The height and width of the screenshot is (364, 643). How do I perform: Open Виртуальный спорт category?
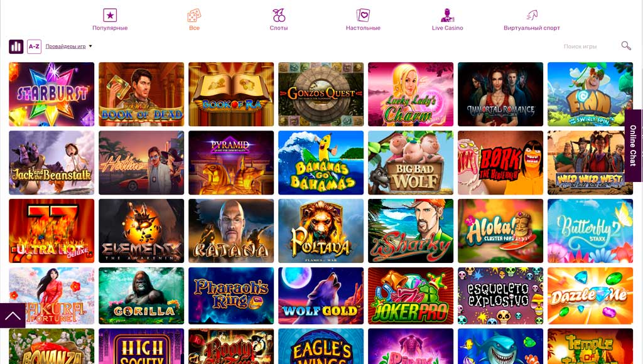(x=532, y=19)
